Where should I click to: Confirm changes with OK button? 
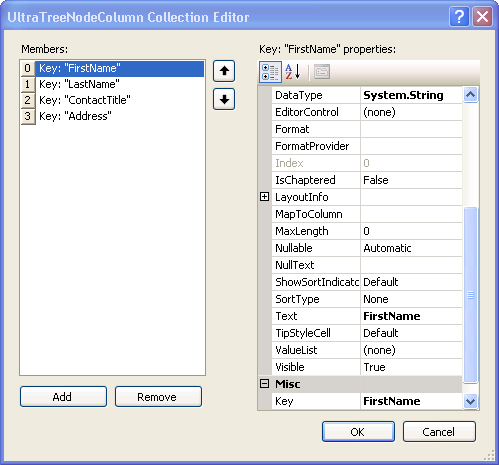358,432
